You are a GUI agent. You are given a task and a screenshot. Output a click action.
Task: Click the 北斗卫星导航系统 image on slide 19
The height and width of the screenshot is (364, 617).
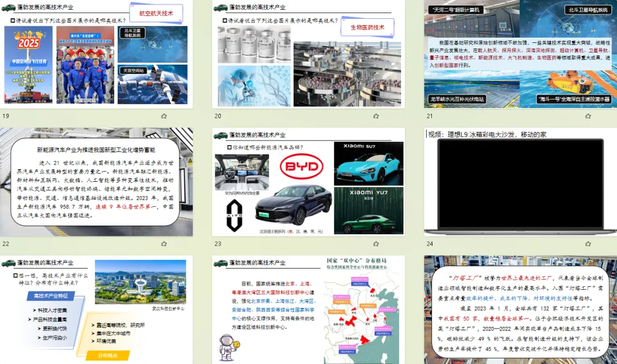click(x=153, y=45)
